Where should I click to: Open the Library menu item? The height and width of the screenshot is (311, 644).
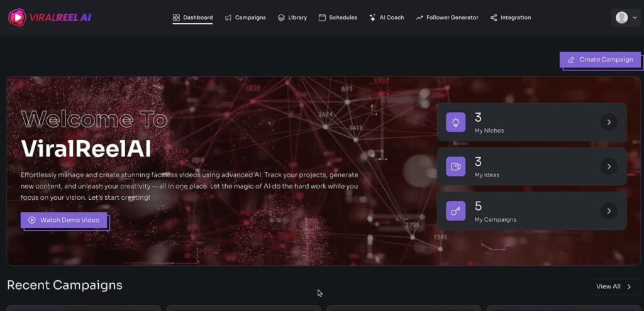[292, 18]
